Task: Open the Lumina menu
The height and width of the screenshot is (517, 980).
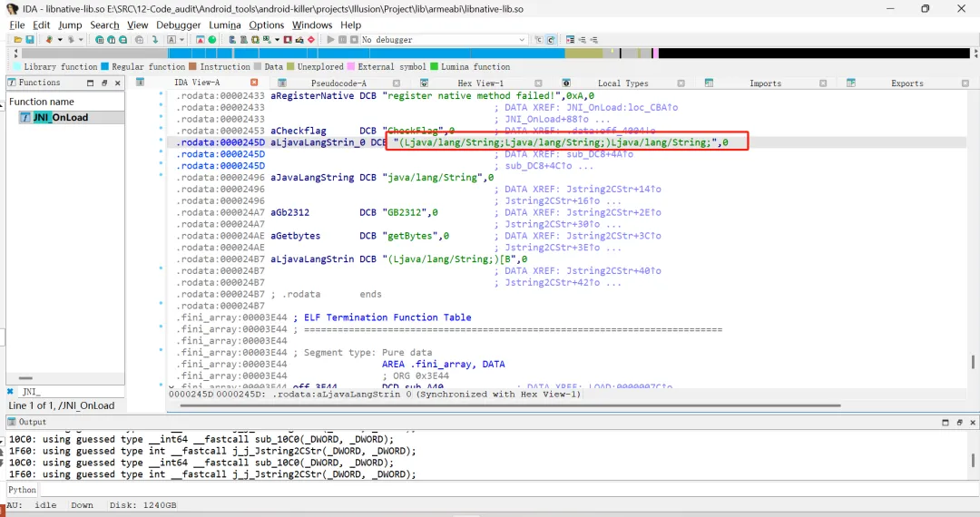Action: [x=225, y=25]
